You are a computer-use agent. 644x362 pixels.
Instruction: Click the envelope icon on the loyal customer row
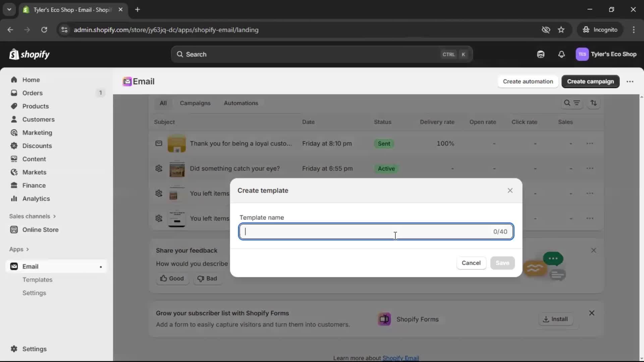click(159, 143)
